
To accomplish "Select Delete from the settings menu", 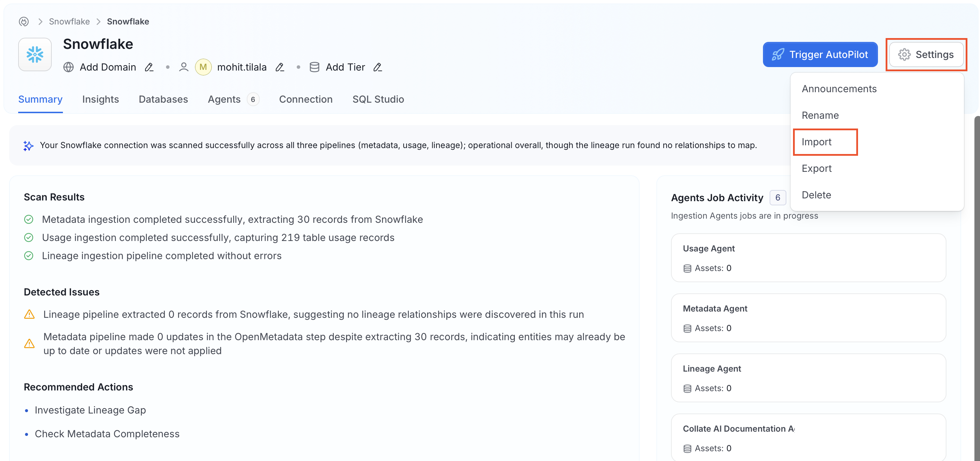I will 877,195.
